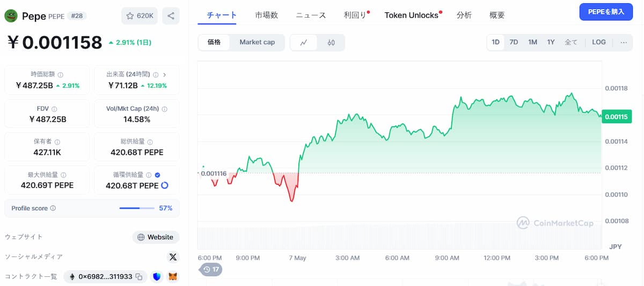Enable LOG scale on the chart

coord(599,42)
